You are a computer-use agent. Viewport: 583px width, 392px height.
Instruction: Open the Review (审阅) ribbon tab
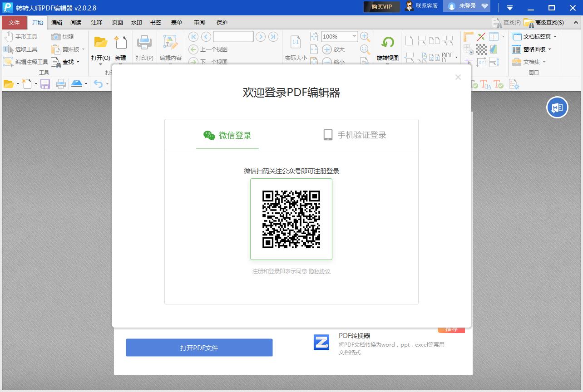(199, 23)
